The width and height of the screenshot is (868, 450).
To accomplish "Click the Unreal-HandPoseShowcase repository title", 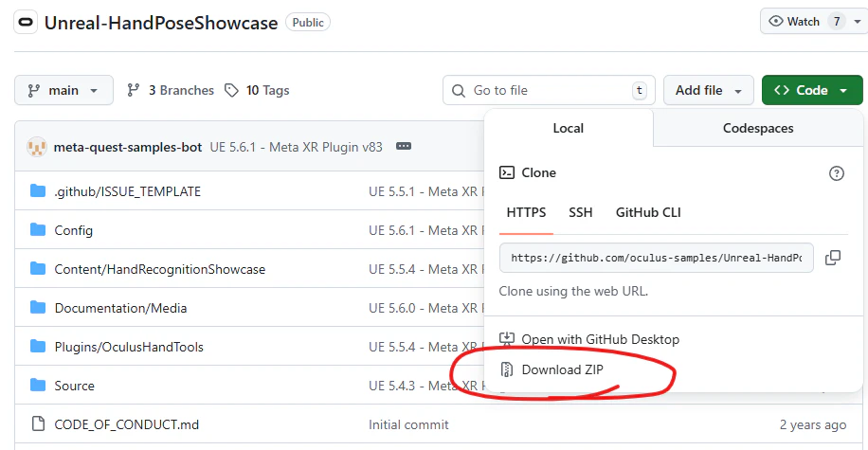I will click(161, 23).
